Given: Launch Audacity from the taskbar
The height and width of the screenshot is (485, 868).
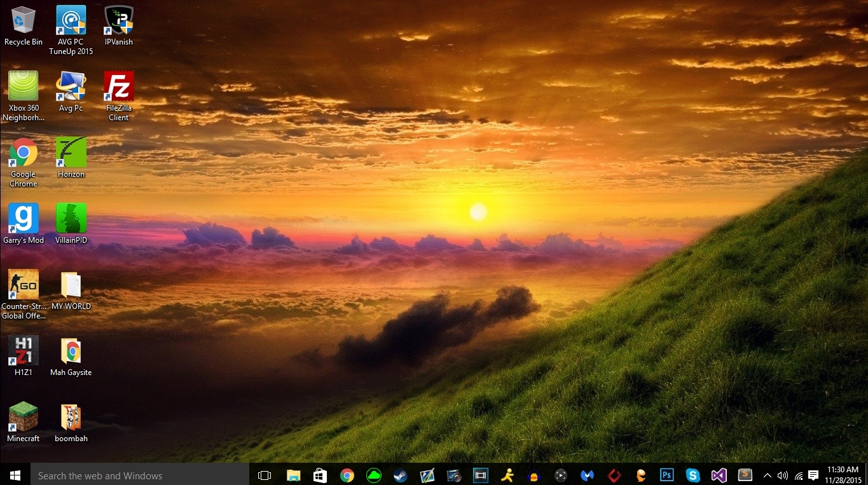Looking at the screenshot, I should (x=534, y=475).
